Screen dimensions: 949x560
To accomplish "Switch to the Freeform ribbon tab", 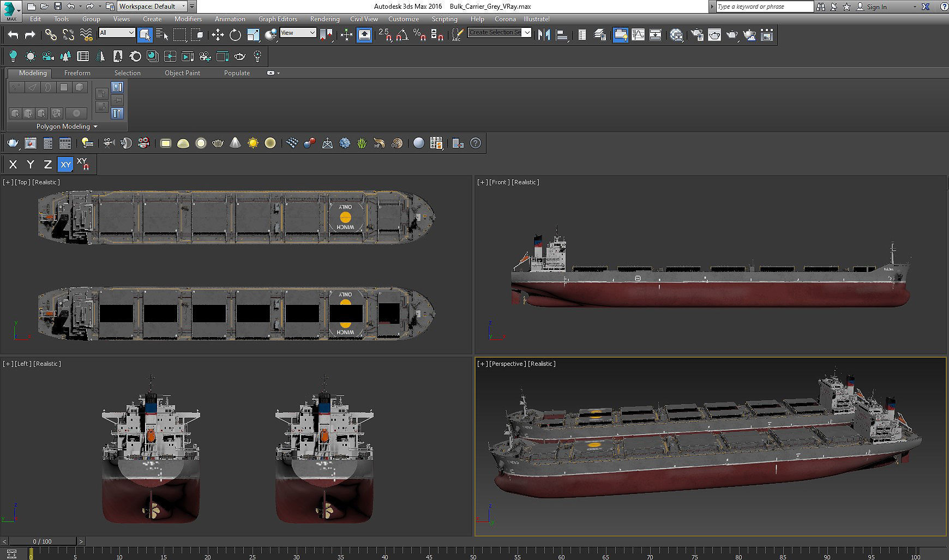I will point(77,73).
